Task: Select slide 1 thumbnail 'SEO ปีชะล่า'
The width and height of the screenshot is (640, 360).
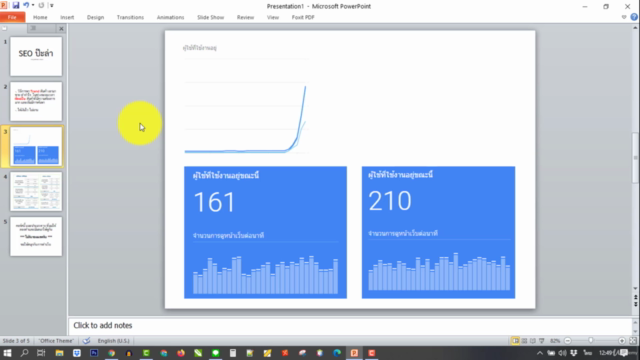Action: point(36,56)
